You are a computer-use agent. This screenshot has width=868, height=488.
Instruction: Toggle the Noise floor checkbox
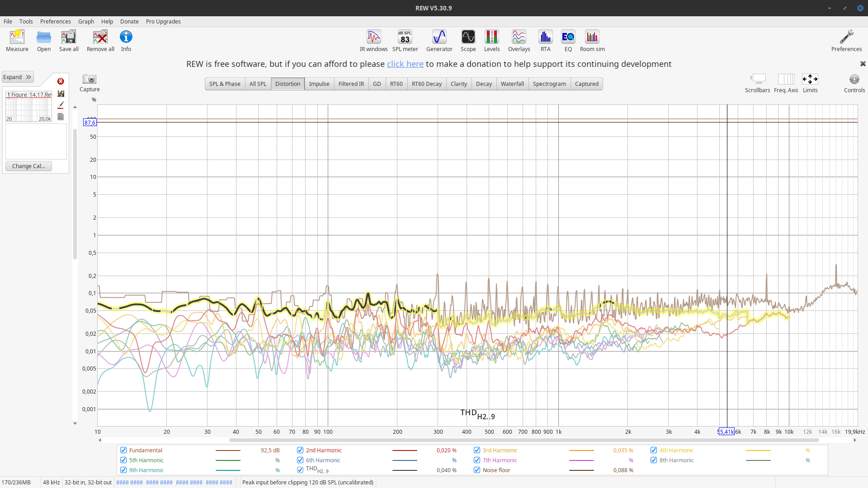(477, 470)
